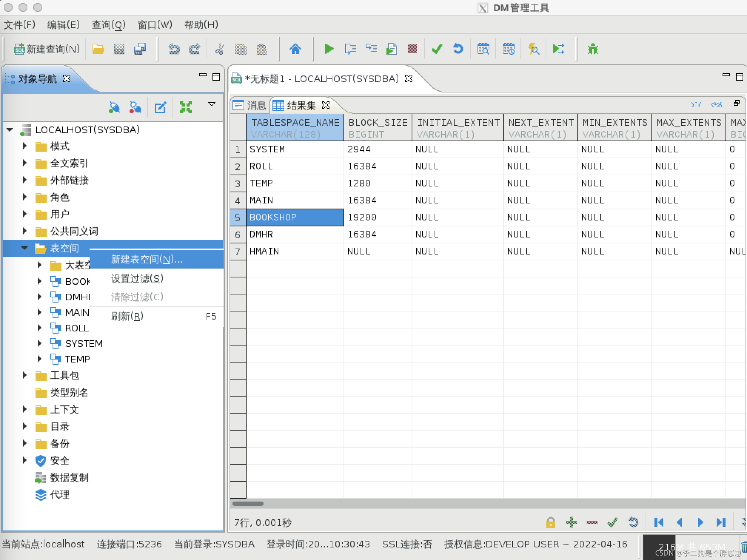
Task: Go to next page of results
Action: click(700, 522)
